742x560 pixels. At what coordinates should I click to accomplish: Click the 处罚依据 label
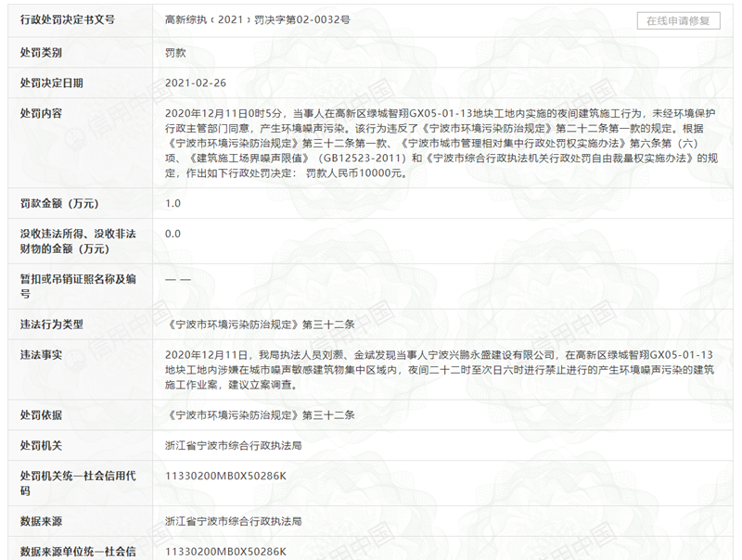(x=41, y=415)
